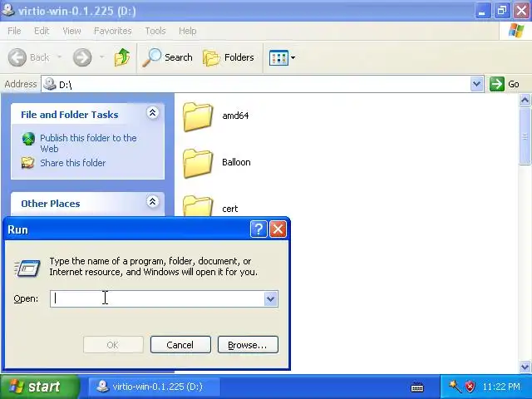Click the Cancel button in Run dialog
The image size is (532, 399).
point(180,345)
